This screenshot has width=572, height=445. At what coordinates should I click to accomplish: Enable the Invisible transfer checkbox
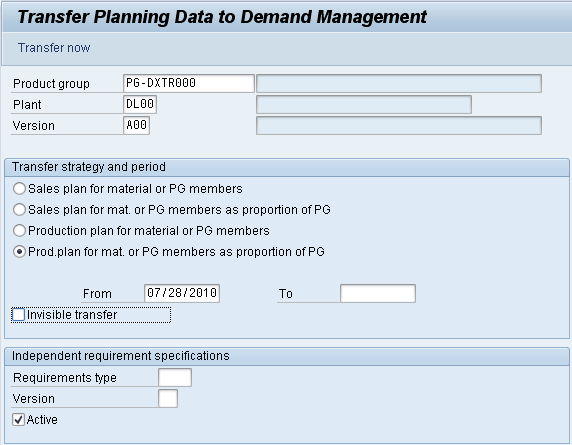coord(18,315)
